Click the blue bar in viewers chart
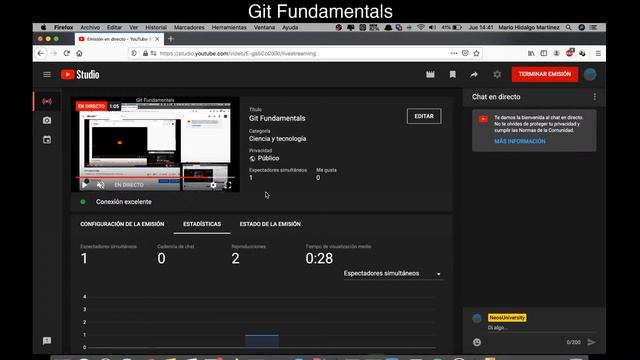Viewport: 640px width, 360px height. [x=262, y=341]
